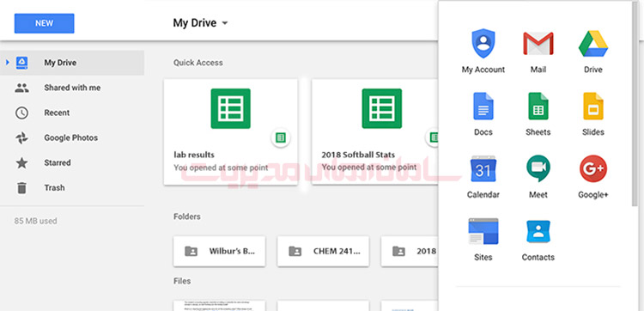Select Recent in the sidebar
Screen dimensions: 644x311
pyautogui.click(x=57, y=113)
